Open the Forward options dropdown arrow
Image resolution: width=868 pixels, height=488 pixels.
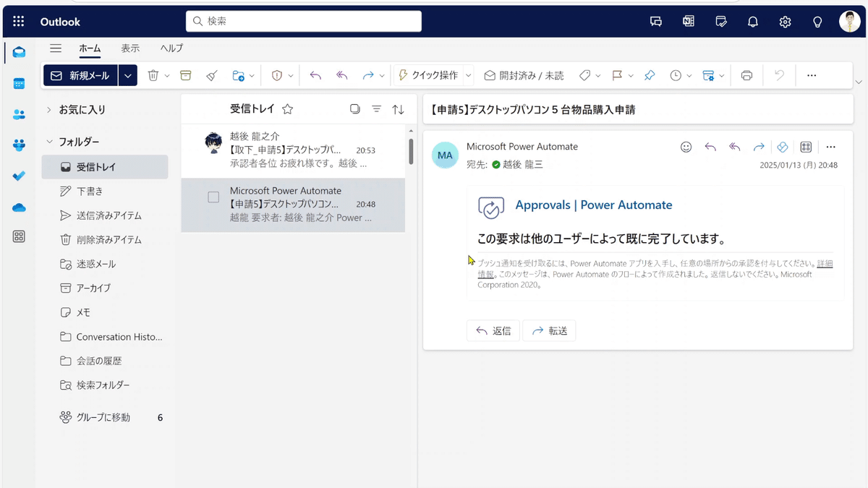382,76
